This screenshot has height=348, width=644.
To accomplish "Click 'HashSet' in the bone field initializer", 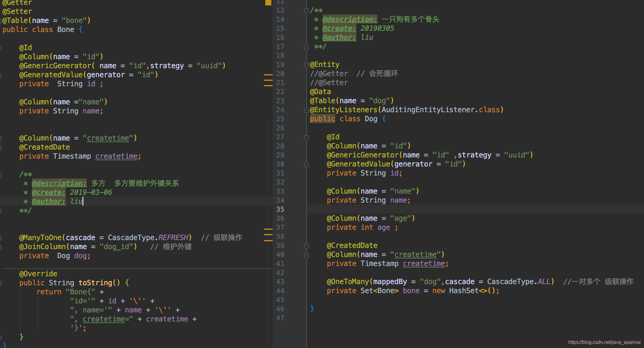I will (x=464, y=291).
